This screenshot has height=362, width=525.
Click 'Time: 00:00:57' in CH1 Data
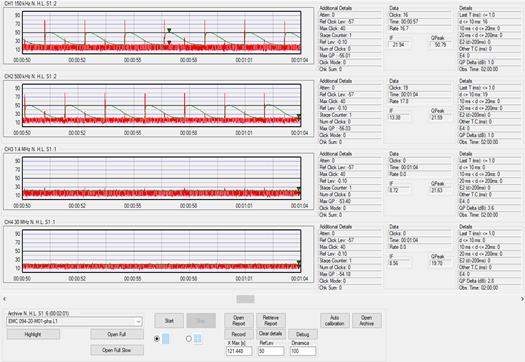(x=403, y=21)
